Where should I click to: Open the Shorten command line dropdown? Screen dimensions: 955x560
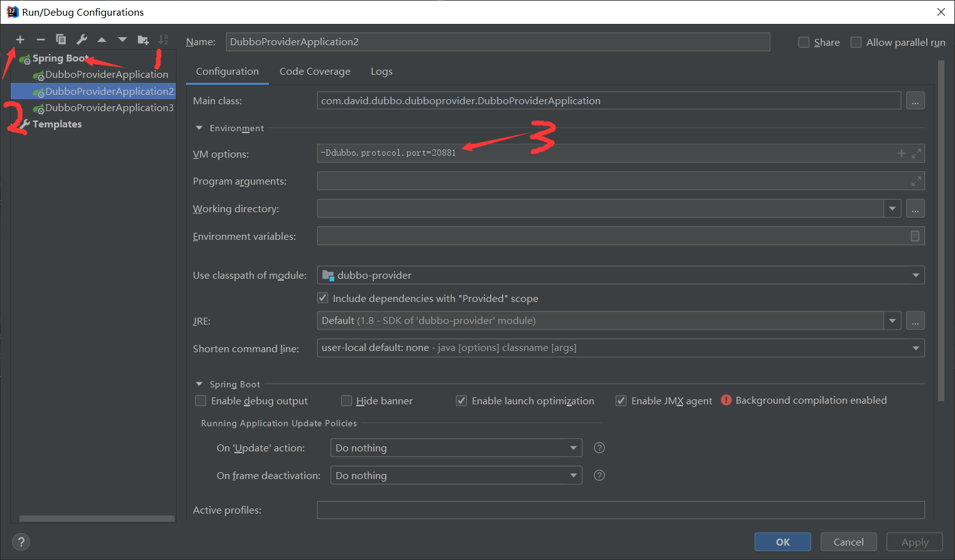click(x=917, y=348)
